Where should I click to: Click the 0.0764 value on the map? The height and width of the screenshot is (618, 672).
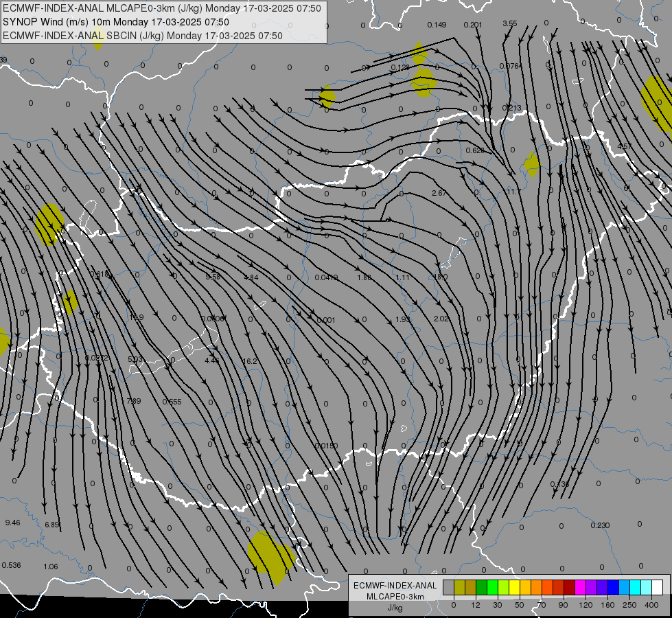click(511, 66)
